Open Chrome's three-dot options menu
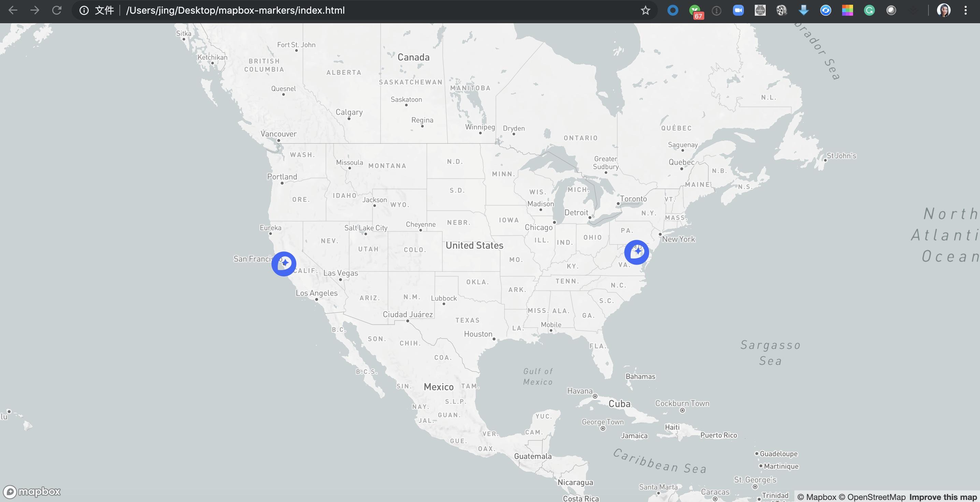Image resolution: width=980 pixels, height=502 pixels. coord(966,10)
